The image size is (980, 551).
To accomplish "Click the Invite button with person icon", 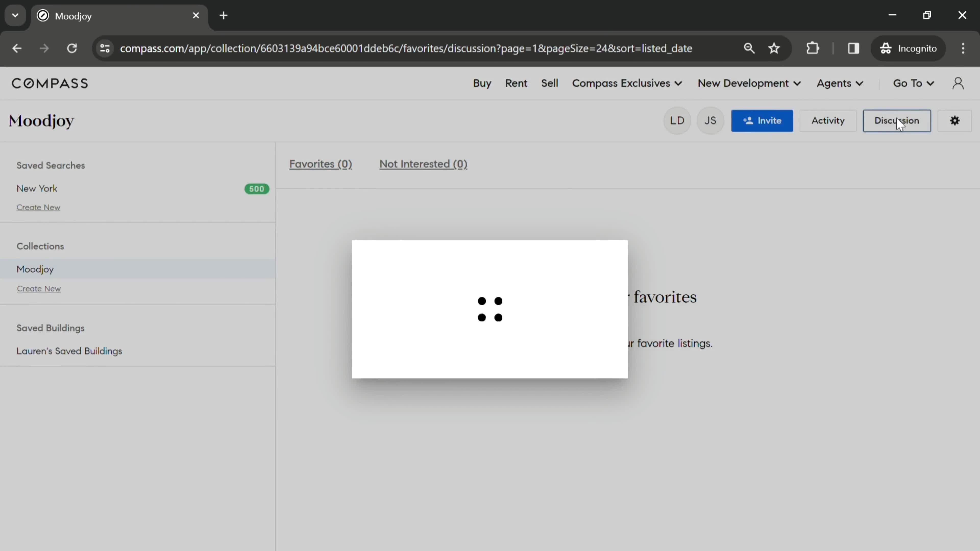I will click(x=763, y=120).
